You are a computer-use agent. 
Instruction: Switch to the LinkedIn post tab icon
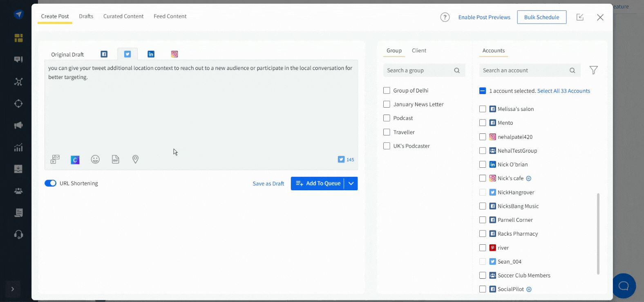click(151, 54)
